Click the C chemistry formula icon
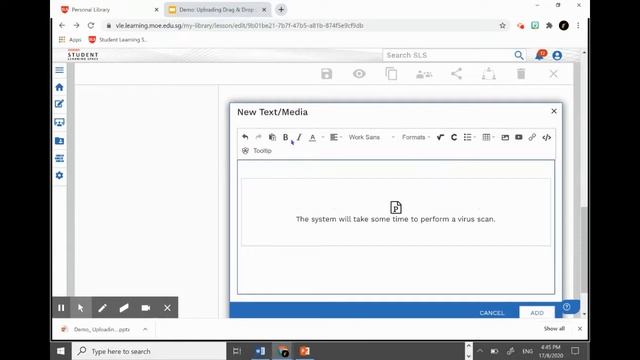The width and height of the screenshot is (640, 360). coord(454,137)
